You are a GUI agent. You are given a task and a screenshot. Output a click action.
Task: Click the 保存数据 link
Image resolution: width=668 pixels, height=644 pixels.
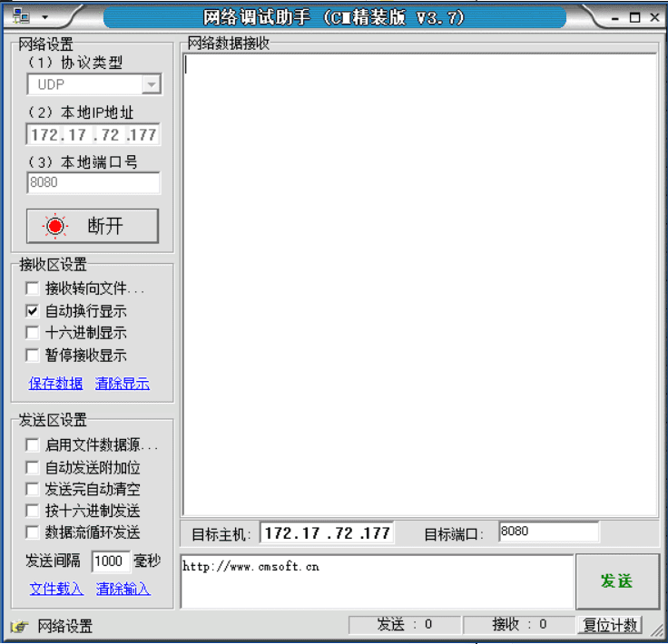click(55, 383)
